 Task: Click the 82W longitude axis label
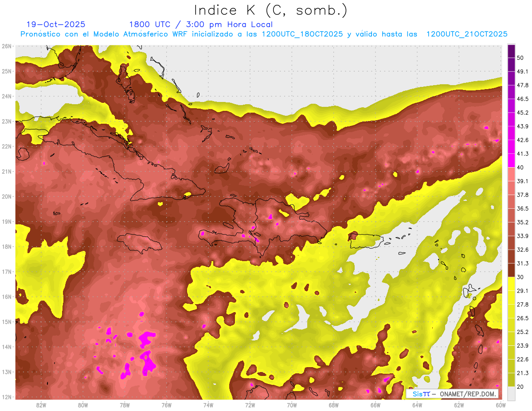[41, 405]
